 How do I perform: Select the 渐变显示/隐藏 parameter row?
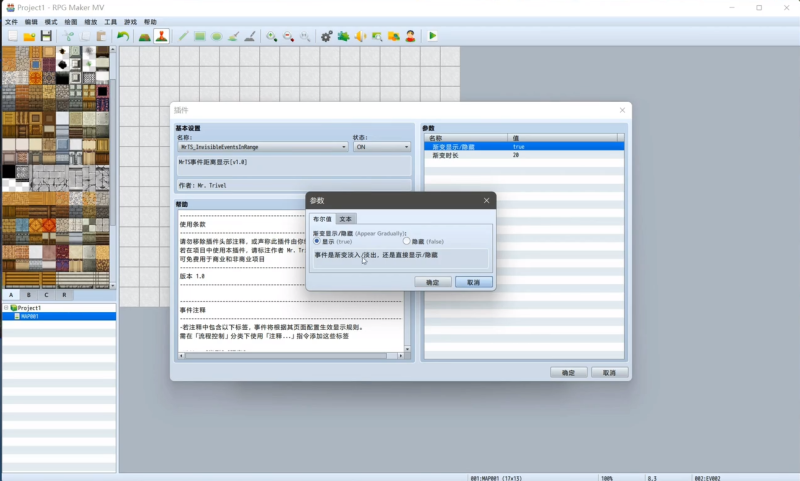tap(524, 147)
